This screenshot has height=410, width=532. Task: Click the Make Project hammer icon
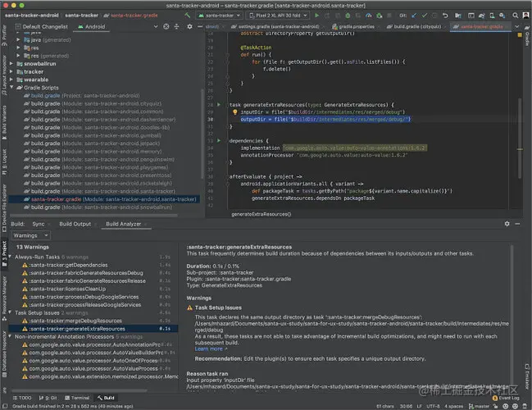pos(187,16)
